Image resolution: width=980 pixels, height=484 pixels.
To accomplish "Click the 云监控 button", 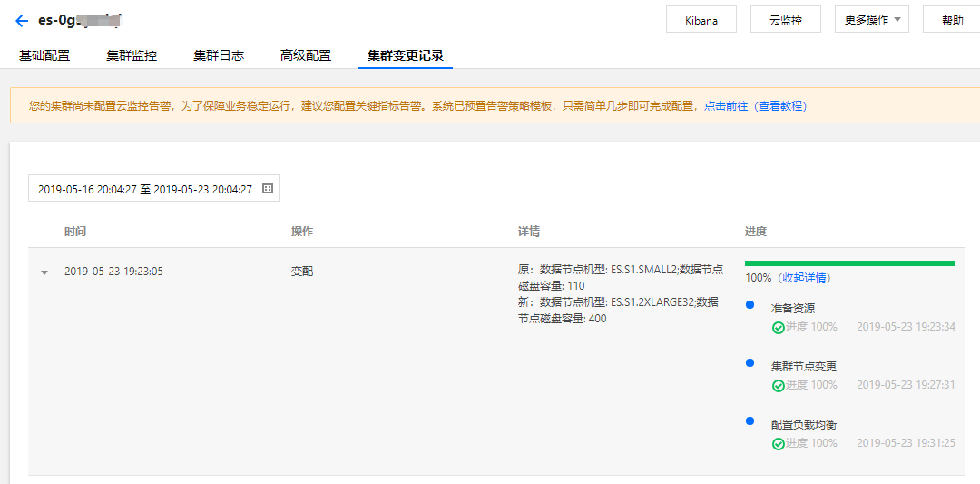I will [786, 19].
